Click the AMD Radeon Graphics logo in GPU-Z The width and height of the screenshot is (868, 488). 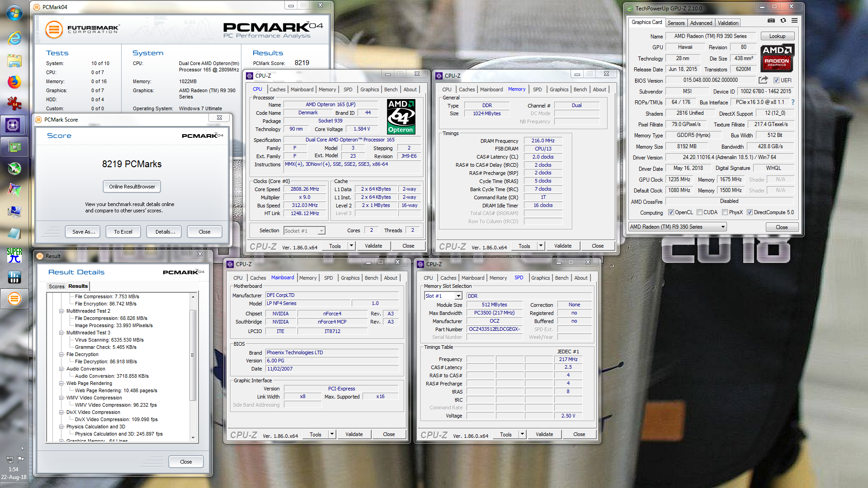click(x=777, y=58)
